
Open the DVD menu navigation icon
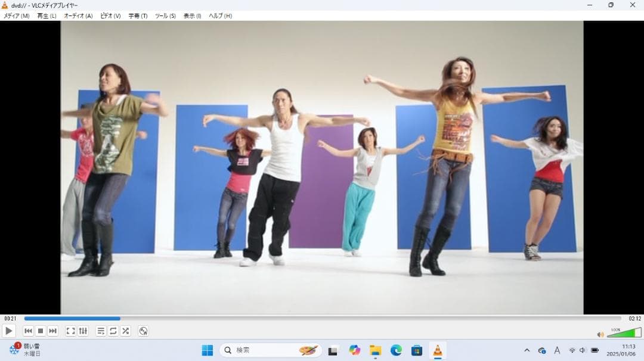[x=143, y=331]
